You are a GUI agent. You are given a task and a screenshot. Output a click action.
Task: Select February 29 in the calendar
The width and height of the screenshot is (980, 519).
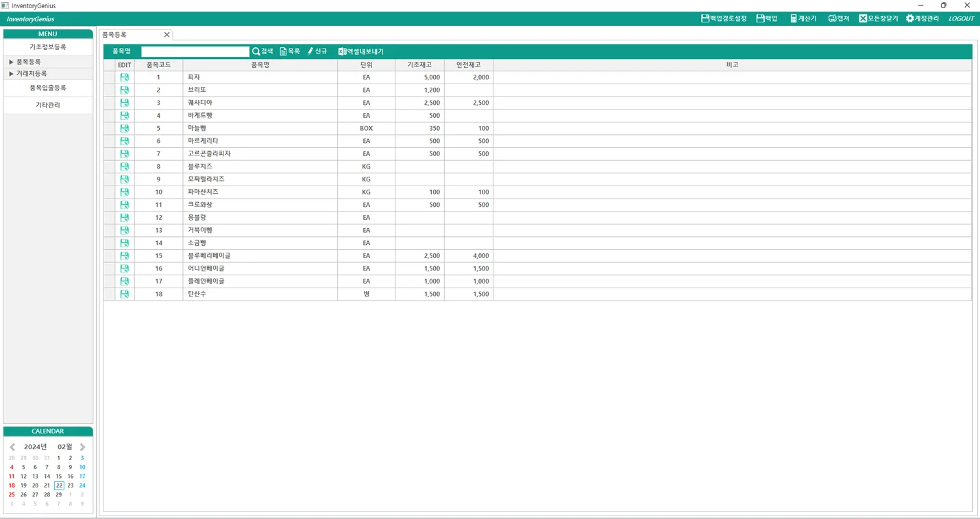pyautogui.click(x=59, y=494)
